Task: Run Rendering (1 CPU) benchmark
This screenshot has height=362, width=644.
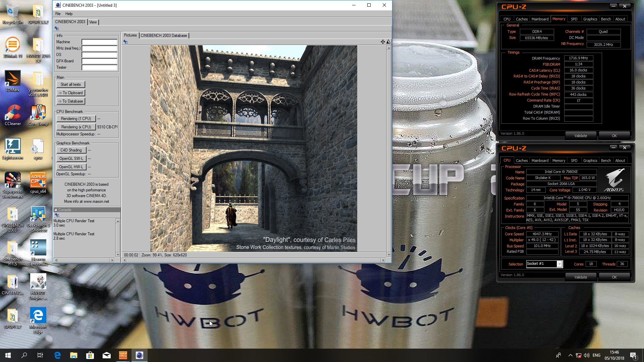Action: tap(76, 119)
